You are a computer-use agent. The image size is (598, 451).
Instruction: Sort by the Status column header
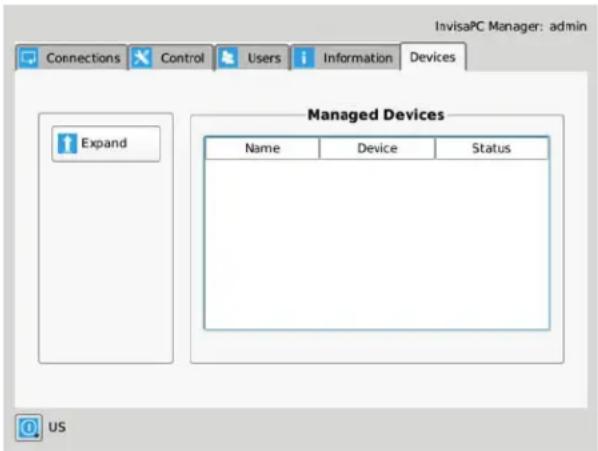(492, 148)
